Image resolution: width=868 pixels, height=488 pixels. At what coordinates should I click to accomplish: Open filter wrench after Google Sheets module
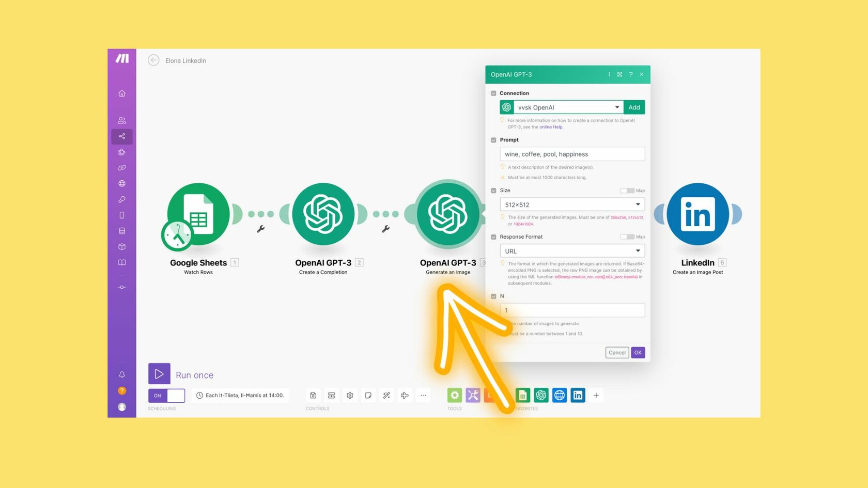(261, 229)
